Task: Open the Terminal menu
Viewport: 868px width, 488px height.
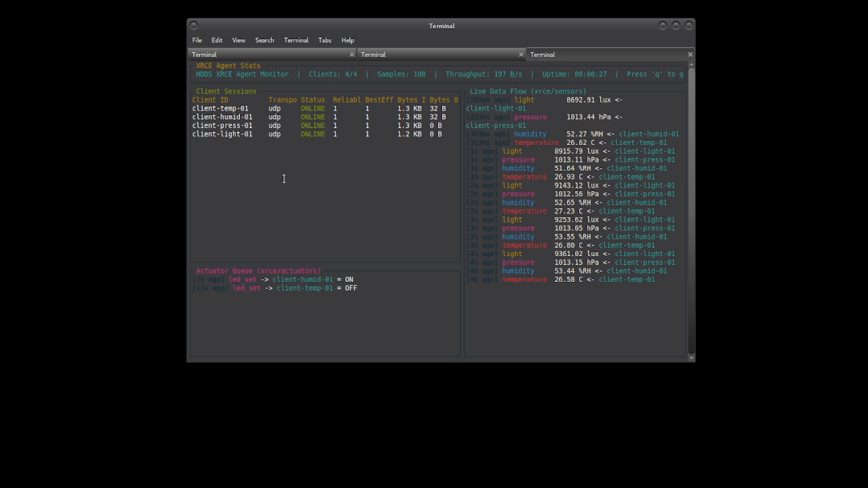Action: point(296,40)
